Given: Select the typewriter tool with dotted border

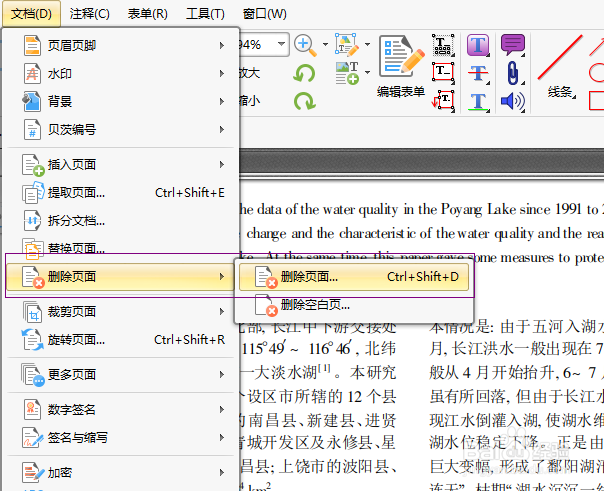Looking at the screenshot, I should (x=443, y=45).
